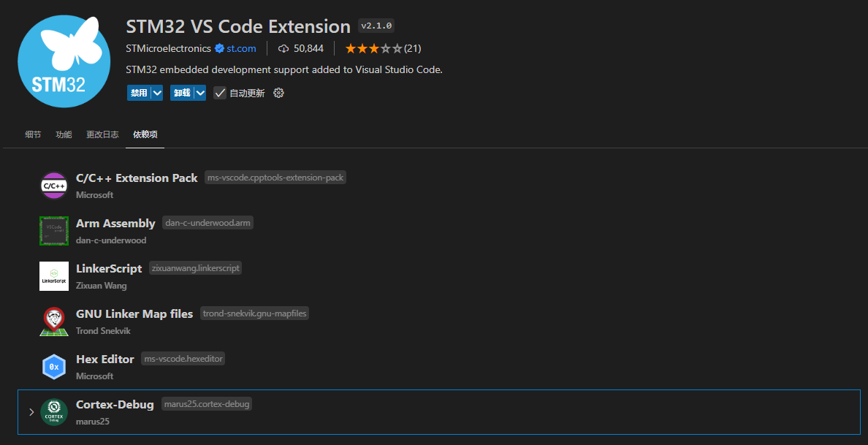Open the Hex Editor dependency entry

(105, 360)
